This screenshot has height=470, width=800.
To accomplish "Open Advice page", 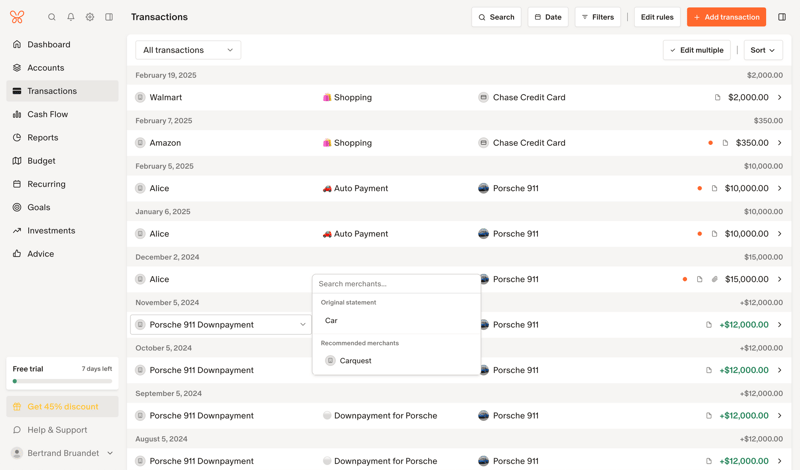I will pyautogui.click(x=62, y=254).
